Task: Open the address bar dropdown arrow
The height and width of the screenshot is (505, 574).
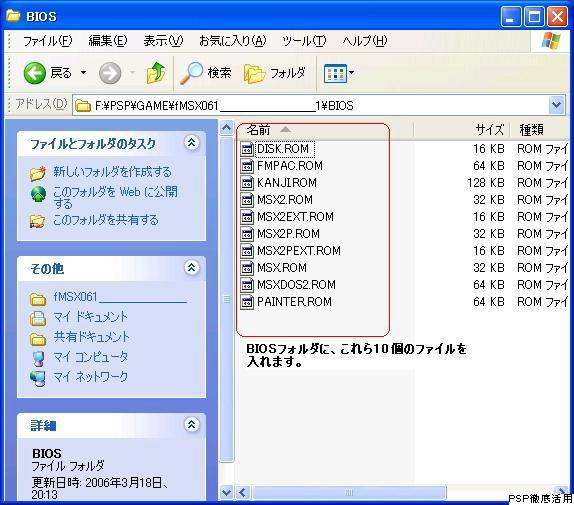Action: pyautogui.click(x=556, y=105)
